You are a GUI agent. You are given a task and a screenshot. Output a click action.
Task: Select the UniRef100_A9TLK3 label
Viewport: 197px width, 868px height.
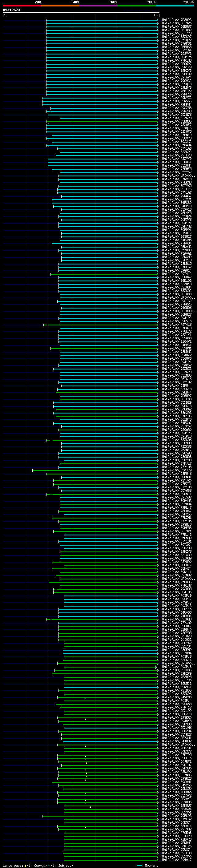(176, 155)
